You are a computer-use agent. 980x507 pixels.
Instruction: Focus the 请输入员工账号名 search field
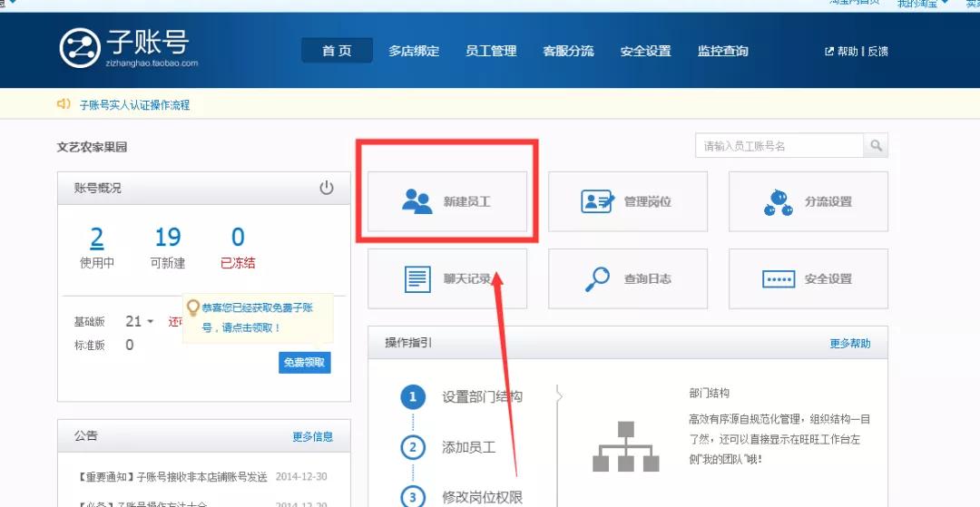(x=779, y=146)
